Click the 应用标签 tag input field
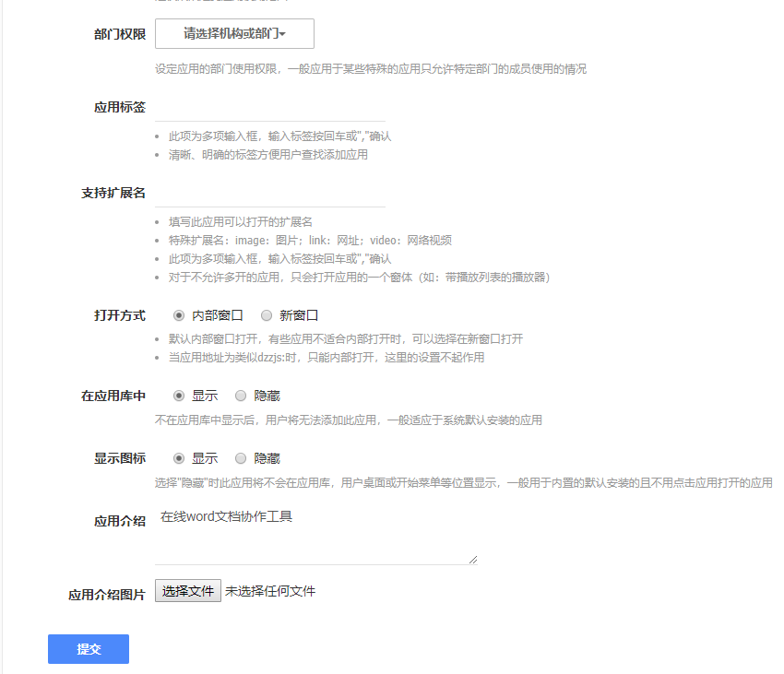 [269, 108]
